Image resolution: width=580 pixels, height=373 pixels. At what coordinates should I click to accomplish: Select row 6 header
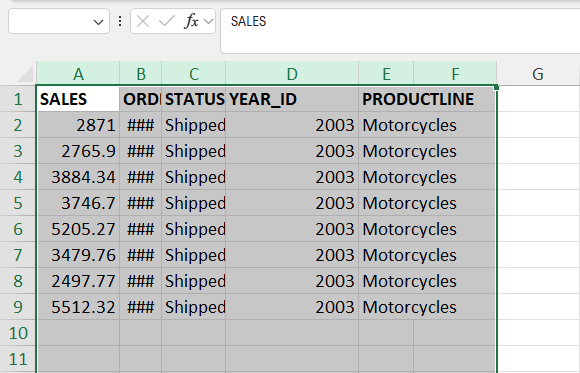[18, 229]
